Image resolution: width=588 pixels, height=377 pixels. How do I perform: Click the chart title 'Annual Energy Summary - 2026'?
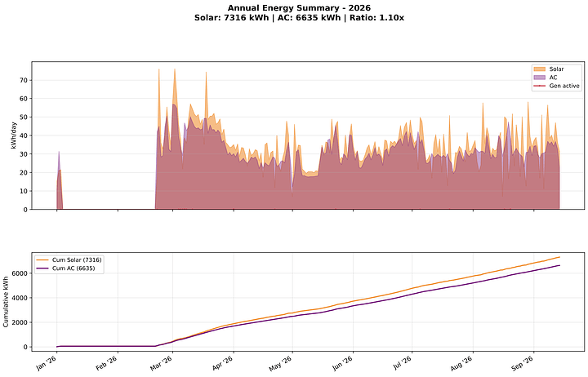pos(299,8)
